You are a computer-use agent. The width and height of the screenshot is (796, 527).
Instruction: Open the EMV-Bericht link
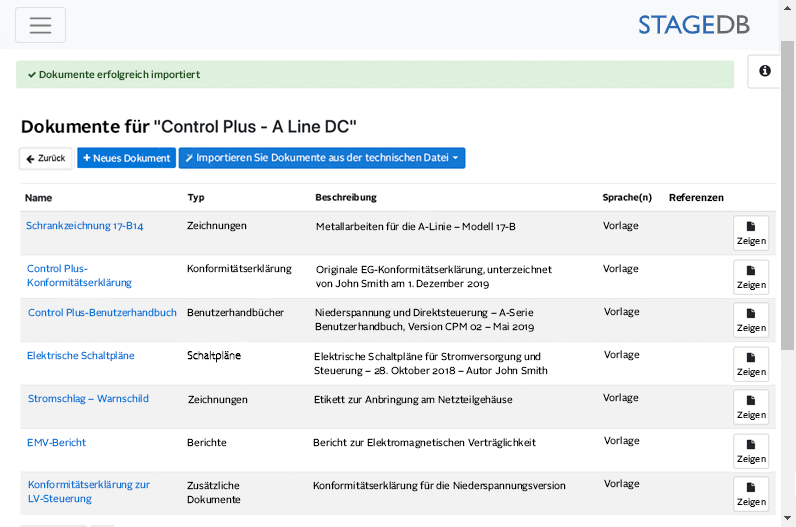point(57,443)
